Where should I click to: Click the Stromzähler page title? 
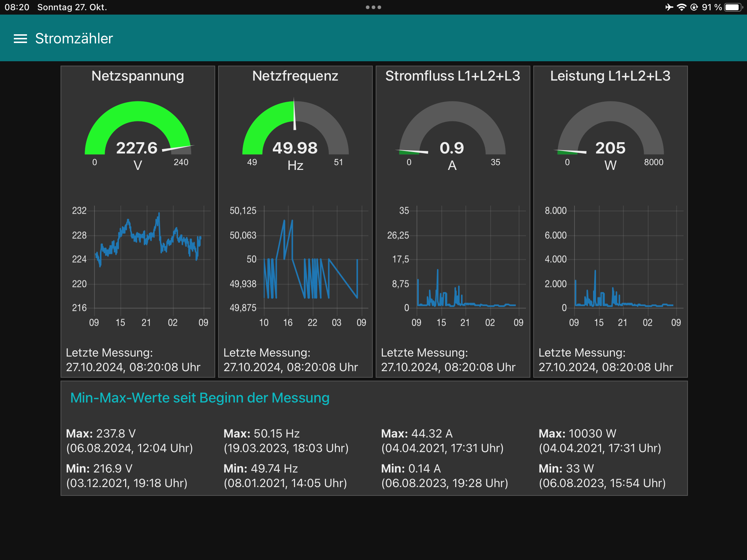click(x=74, y=39)
